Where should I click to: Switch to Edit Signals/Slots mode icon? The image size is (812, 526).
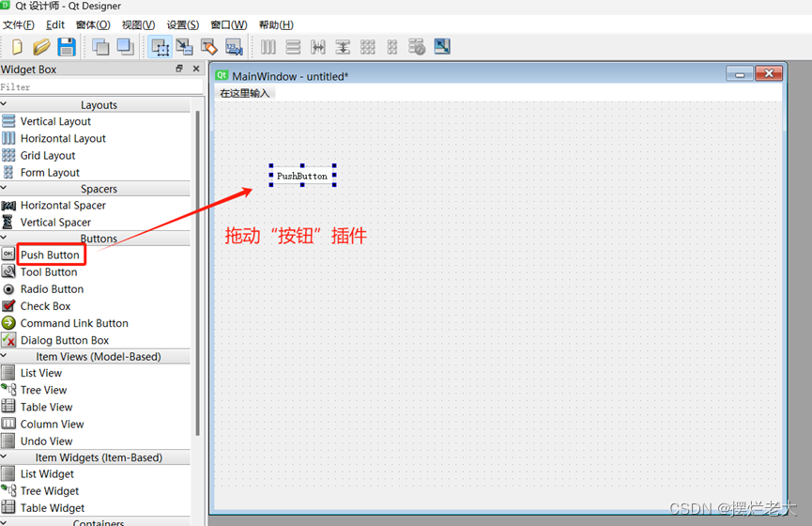[184, 47]
